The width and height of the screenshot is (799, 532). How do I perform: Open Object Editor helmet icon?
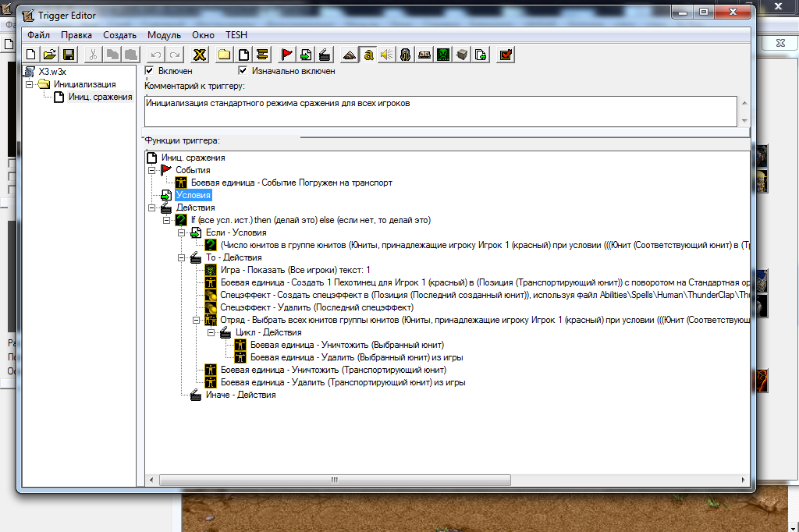[x=406, y=55]
